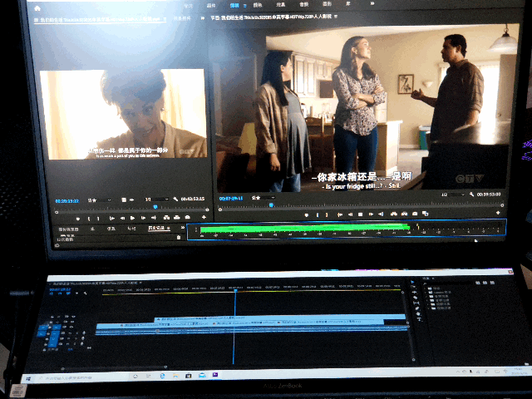Open the Source monitor settings wrench

(x=175, y=199)
